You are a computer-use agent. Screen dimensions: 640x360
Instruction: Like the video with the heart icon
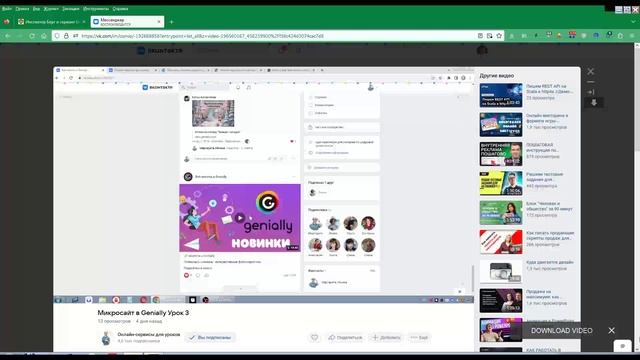[x=314, y=338]
